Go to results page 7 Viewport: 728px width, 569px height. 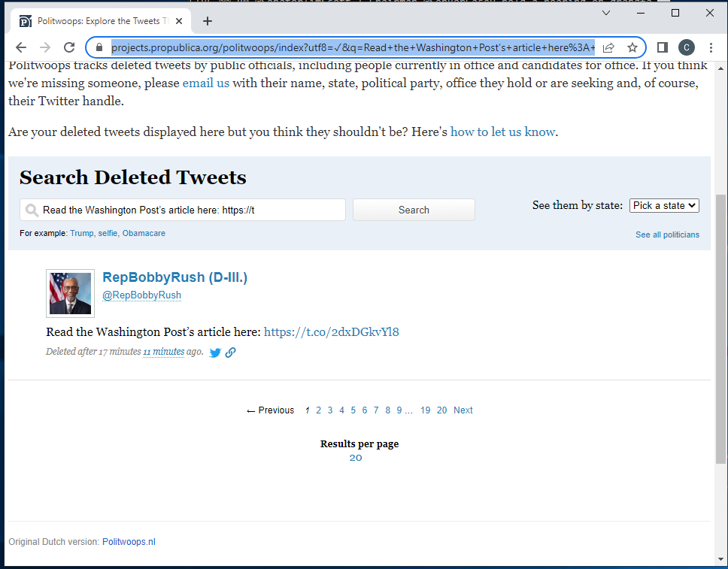tap(376, 410)
